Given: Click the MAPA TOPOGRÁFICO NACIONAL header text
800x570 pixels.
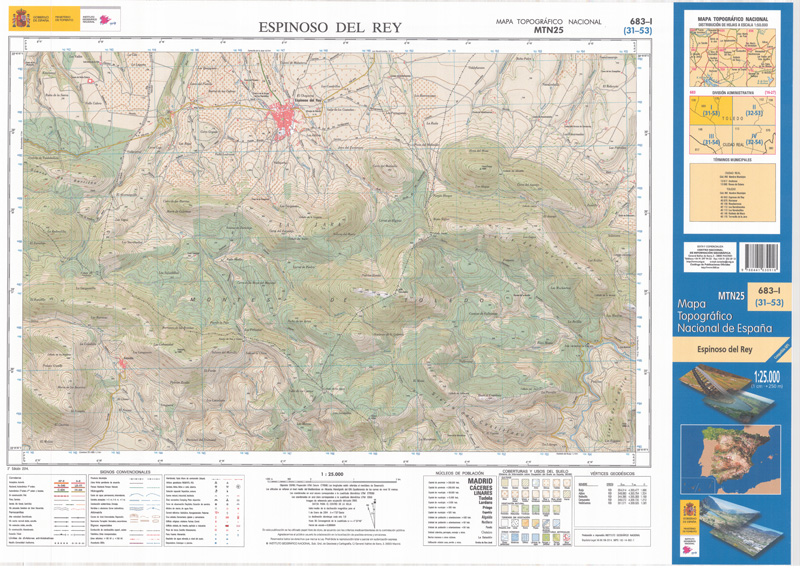Looking at the screenshot, I should (548, 21).
